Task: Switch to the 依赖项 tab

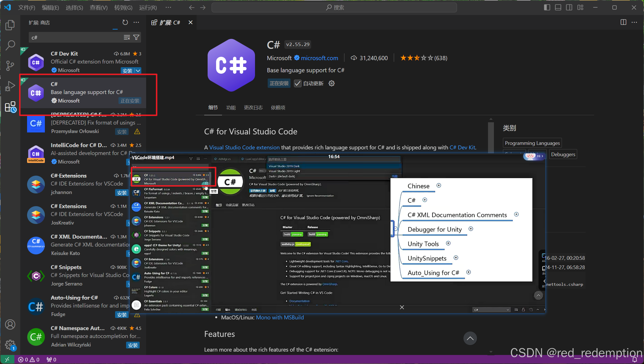Action: 278,108
